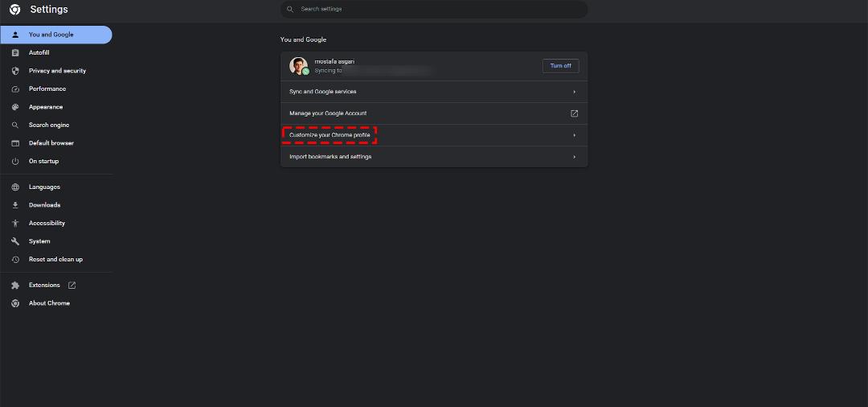Viewport: 868px width, 407px height.
Task: Expand Import bookmarks and settings arrow
Action: (574, 157)
